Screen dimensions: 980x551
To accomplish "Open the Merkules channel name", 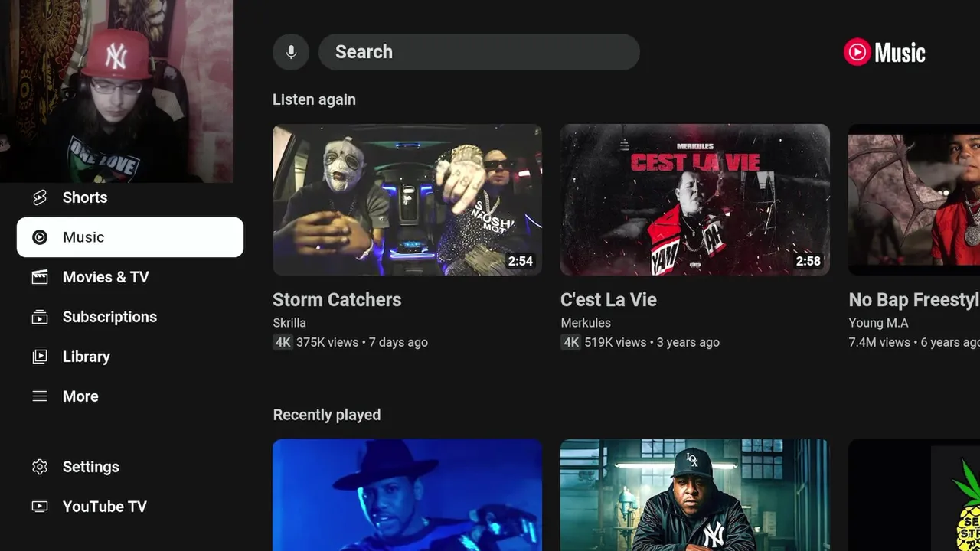I will coord(586,323).
